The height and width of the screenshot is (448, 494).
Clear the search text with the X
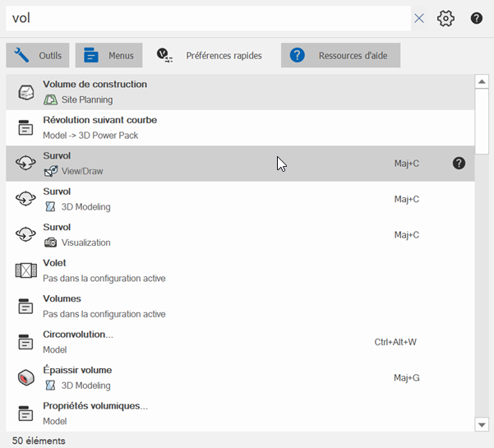pos(419,18)
